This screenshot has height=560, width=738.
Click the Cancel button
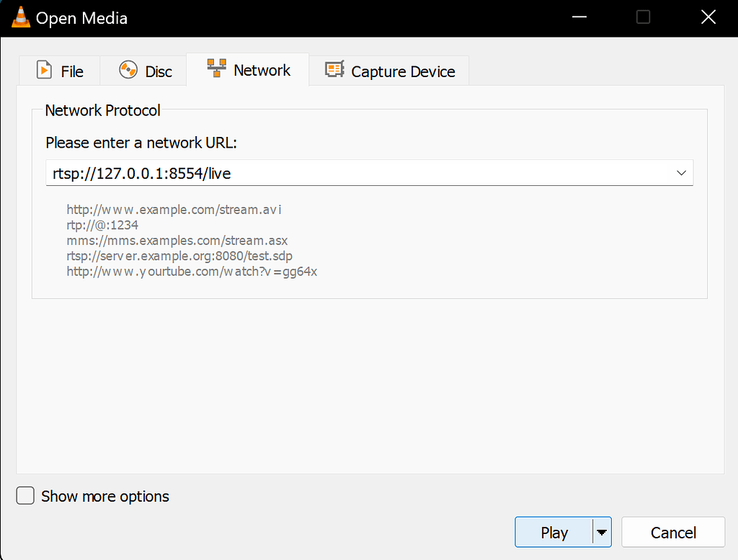[x=673, y=533]
